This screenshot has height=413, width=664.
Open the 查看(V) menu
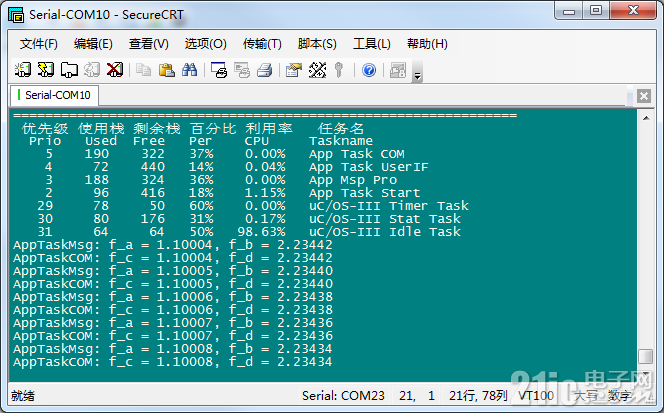pos(149,44)
